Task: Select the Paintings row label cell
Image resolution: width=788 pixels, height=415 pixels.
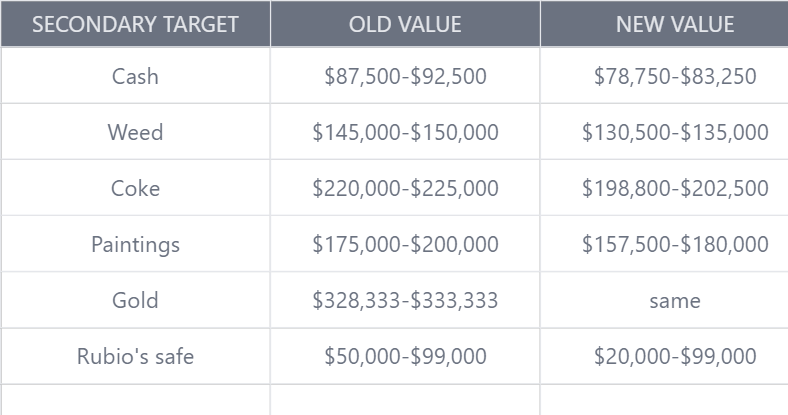Action: pos(135,244)
